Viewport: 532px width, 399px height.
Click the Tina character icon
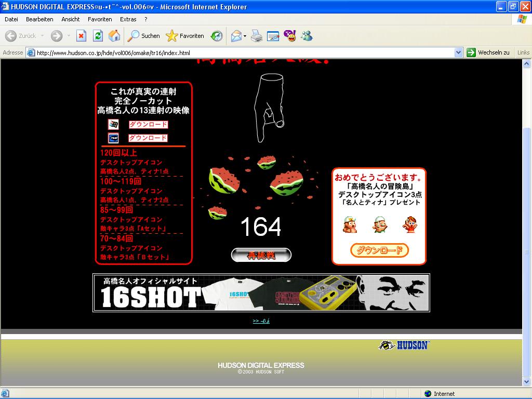click(410, 224)
